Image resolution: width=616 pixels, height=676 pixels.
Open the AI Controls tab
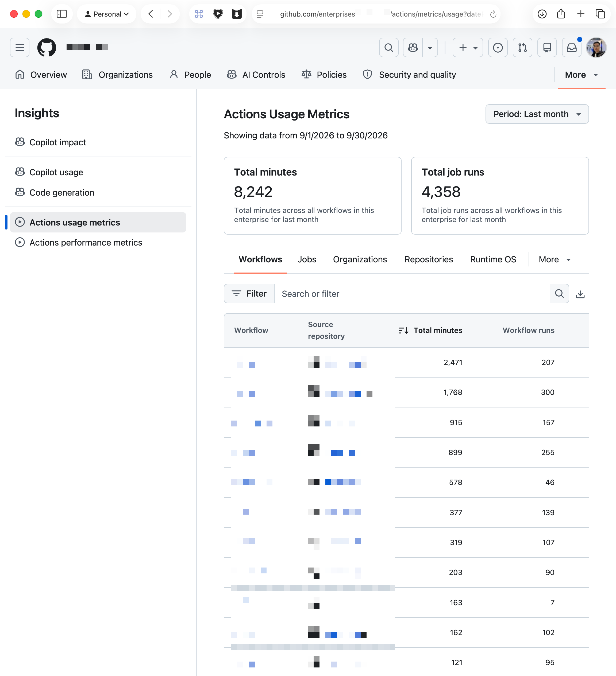(256, 75)
